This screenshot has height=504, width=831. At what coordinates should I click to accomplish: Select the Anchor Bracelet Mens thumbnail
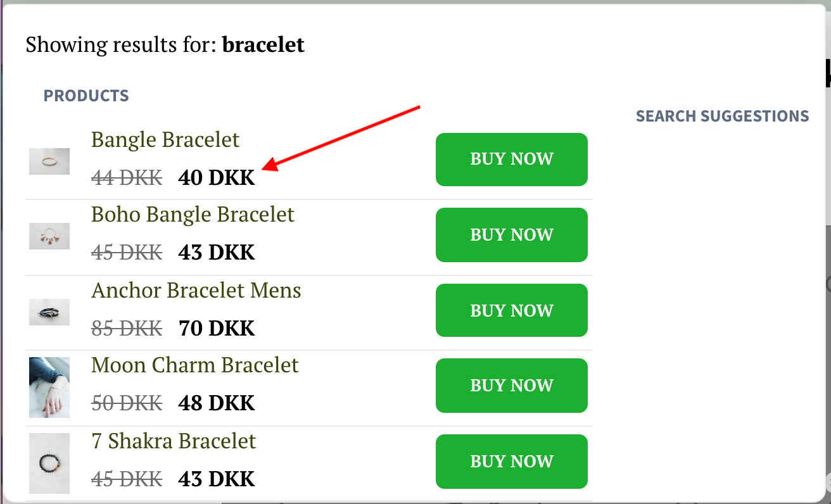(49, 312)
